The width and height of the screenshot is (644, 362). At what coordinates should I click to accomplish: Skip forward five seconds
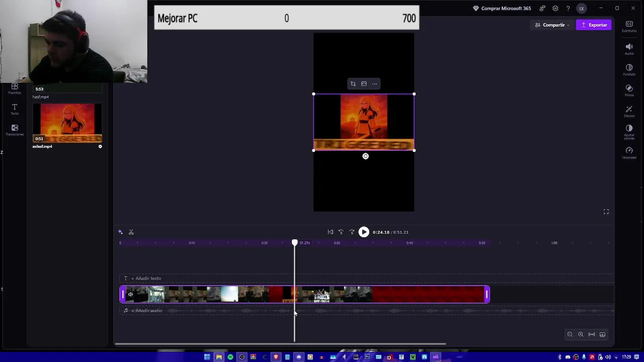coord(352,232)
